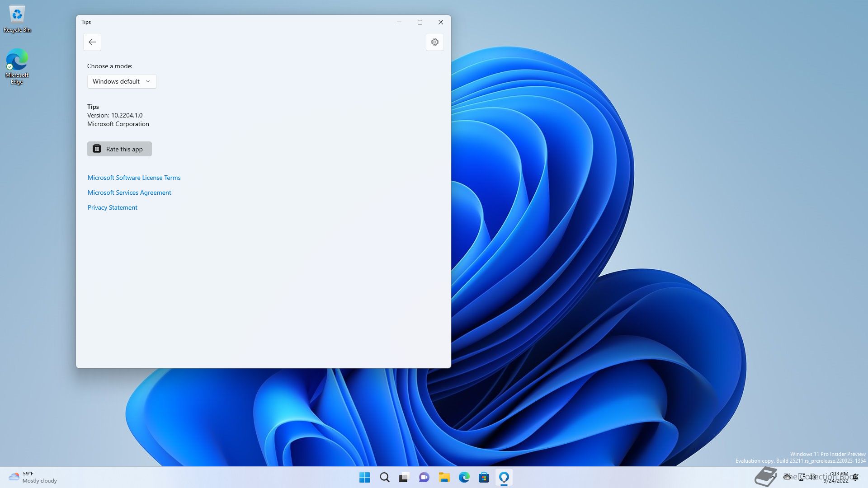Open the Recycle Bin desktop icon

(x=17, y=19)
